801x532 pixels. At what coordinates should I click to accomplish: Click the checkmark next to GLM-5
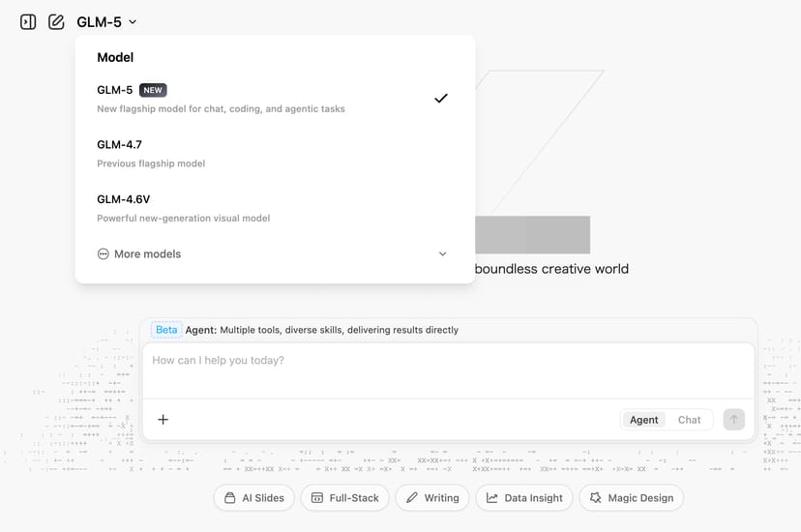[441, 98]
